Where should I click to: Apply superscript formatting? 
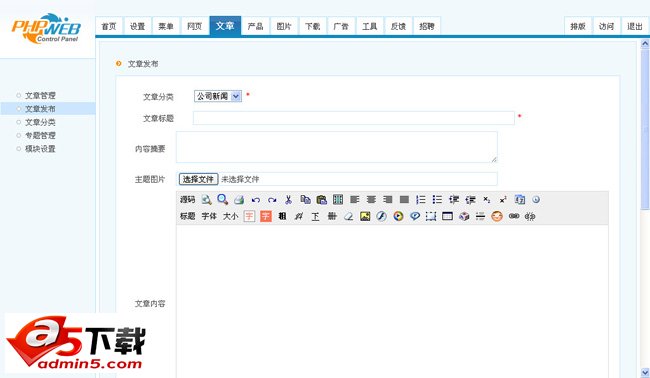(503, 200)
